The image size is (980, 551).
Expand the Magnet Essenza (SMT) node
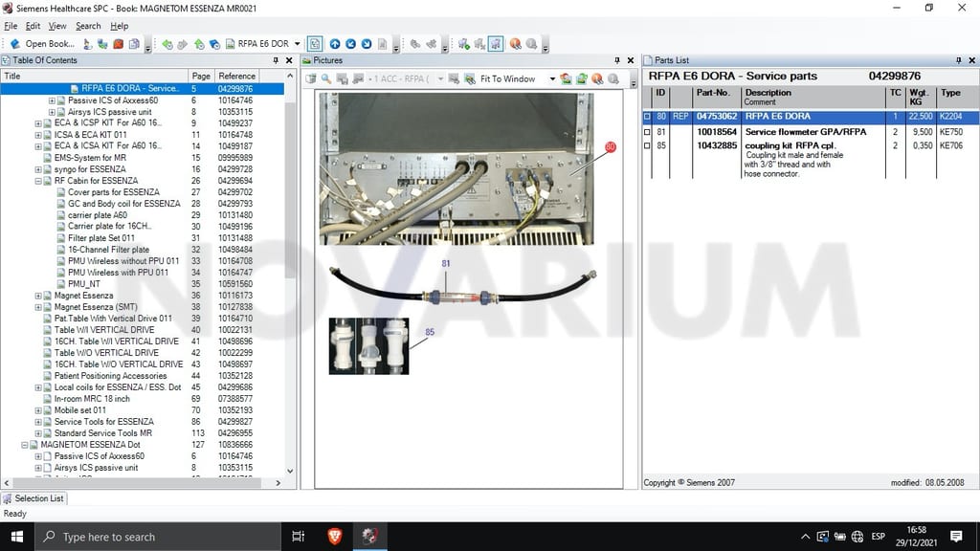[38, 307]
